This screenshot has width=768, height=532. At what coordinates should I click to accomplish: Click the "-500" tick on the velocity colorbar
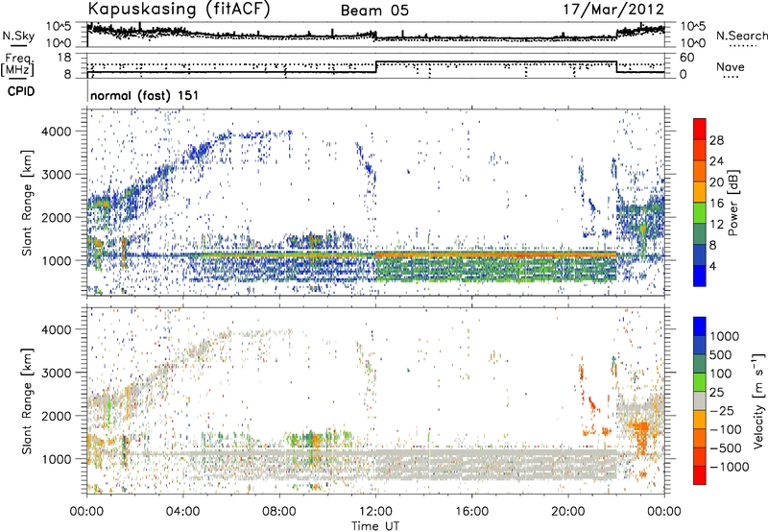(x=726, y=448)
